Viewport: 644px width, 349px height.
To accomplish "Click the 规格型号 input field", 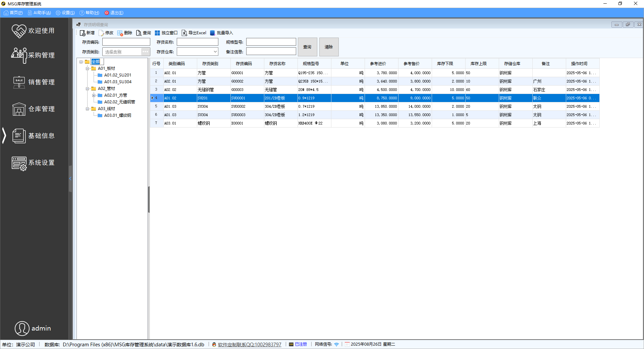I will tap(271, 42).
